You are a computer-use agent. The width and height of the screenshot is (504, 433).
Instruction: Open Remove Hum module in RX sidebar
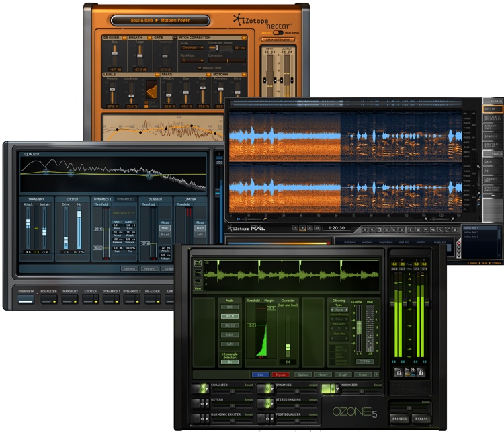492,127
